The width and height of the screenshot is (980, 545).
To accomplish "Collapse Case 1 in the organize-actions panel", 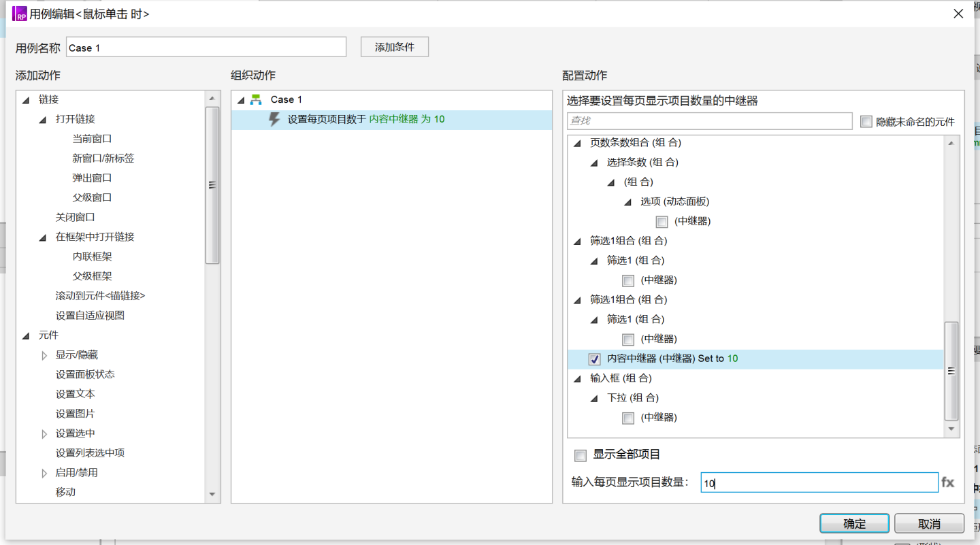I will tap(241, 100).
